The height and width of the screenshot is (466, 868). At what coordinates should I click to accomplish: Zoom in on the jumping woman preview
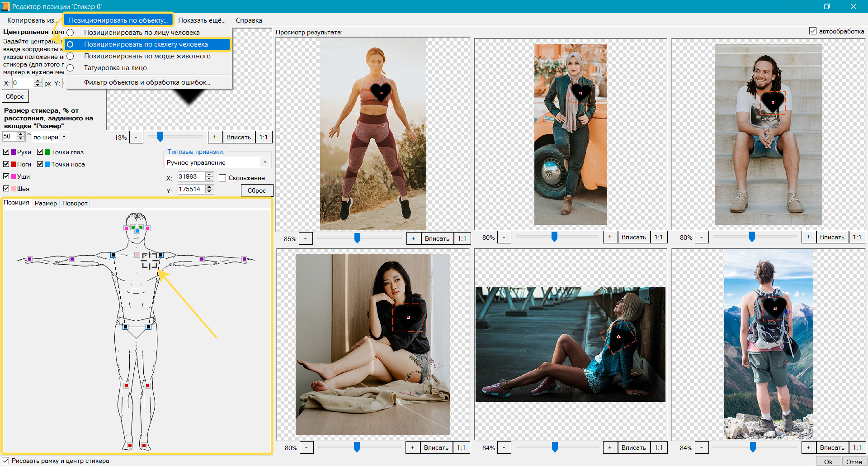pyautogui.click(x=413, y=238)
